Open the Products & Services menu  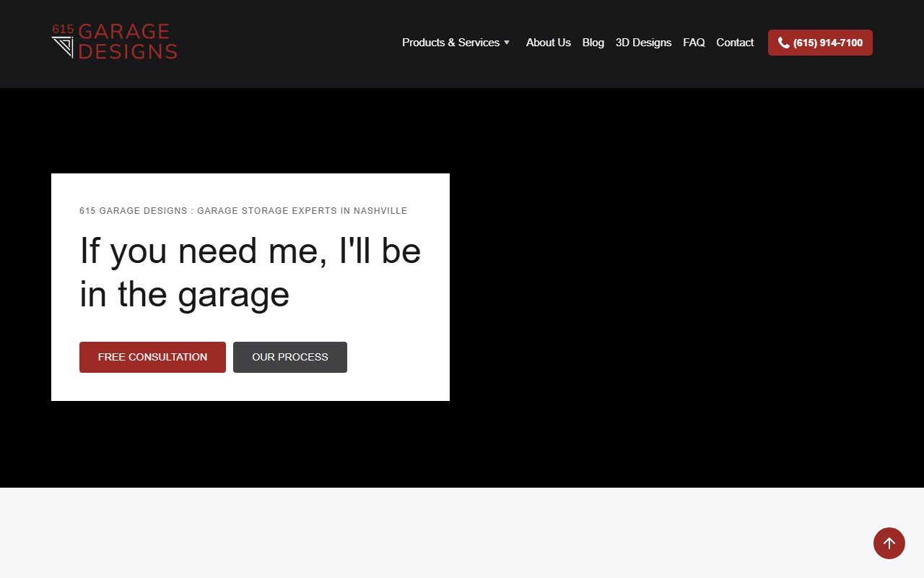pos(450,43)
